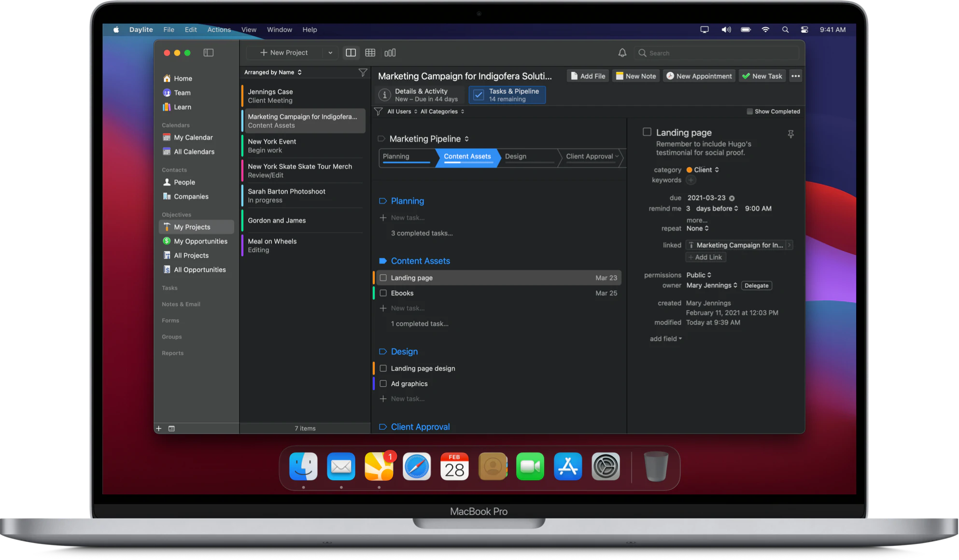The image size is (959, 560).
Task: Check the Ebooks task checkbox
Action: [383, 293]
